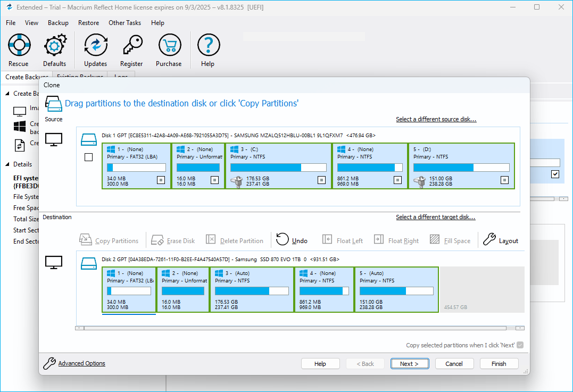The width and height of the screenshot is (573, 392).
Task: Toggle the source Disk 1 checkbox
Action: [x=89, y=157]
